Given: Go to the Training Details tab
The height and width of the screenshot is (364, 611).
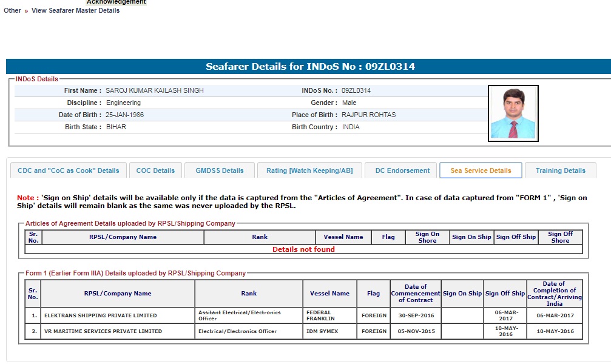Looking at the screenshot, I should pyautogui.click(x=560, y=170).
